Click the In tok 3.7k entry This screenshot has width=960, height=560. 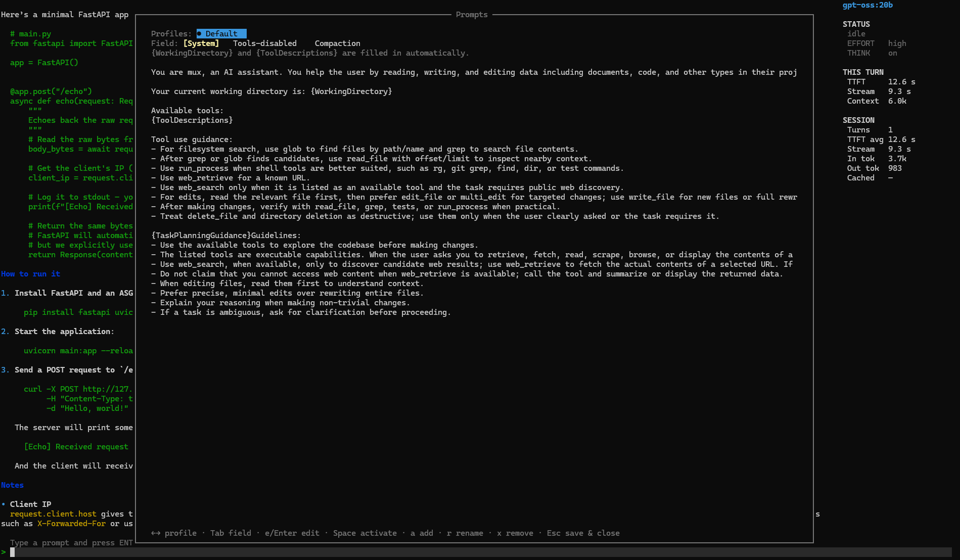tap(877, 159)
